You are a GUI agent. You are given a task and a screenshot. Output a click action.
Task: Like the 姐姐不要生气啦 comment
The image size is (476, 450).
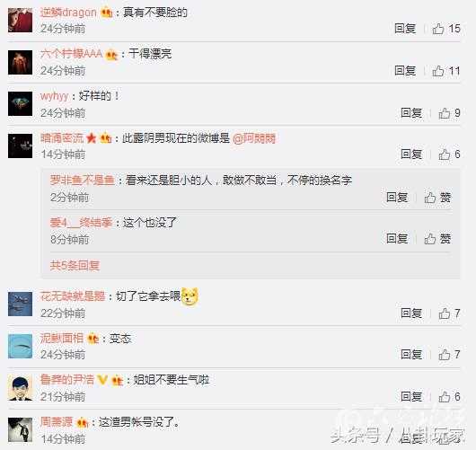click(449, 397)
